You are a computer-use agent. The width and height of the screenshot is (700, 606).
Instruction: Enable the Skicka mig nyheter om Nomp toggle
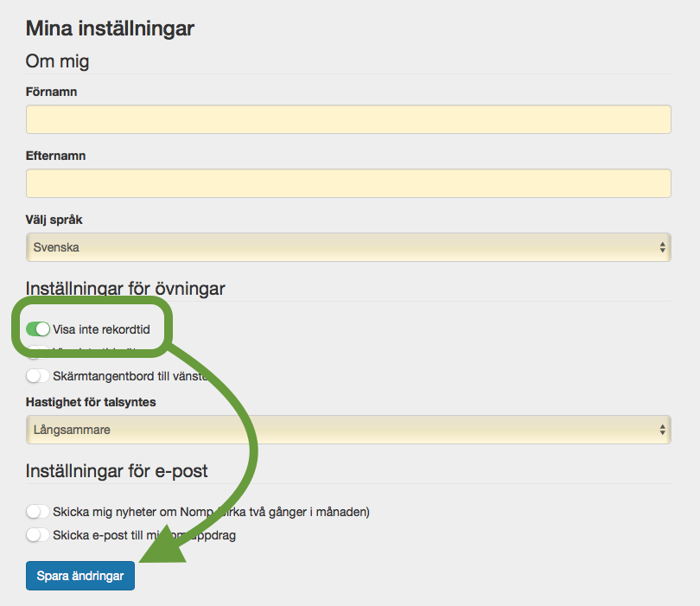pyautogui.click(x=38, y=512)
